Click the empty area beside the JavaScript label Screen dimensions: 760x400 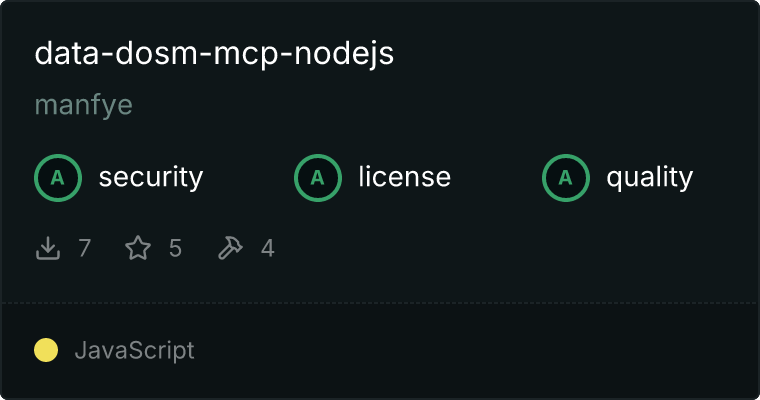[475, 350]
